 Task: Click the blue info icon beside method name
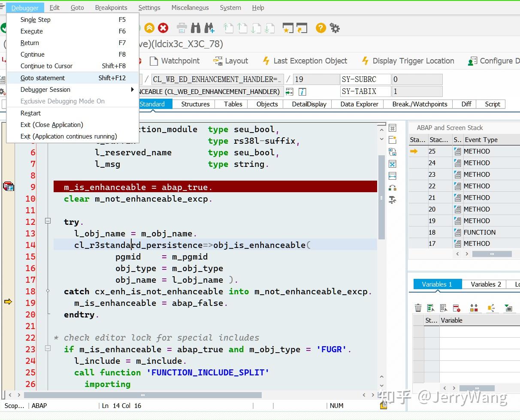click(x=302, y=91)
